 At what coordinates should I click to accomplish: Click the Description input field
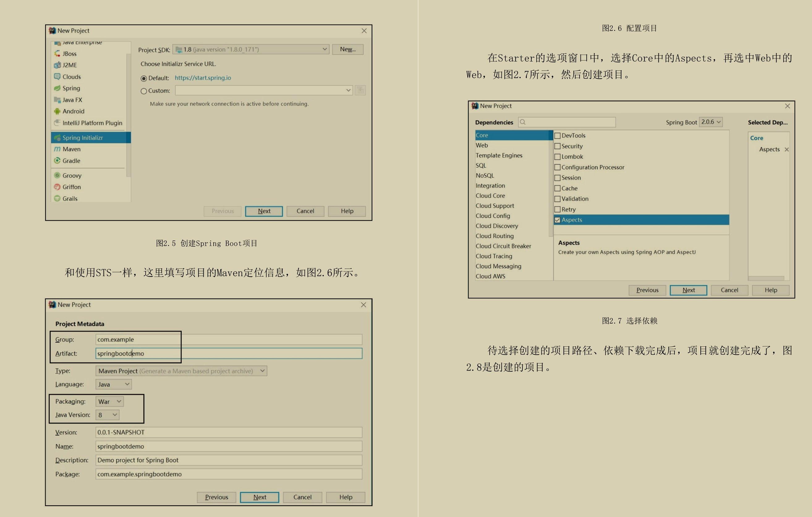[x=229, y=460]
